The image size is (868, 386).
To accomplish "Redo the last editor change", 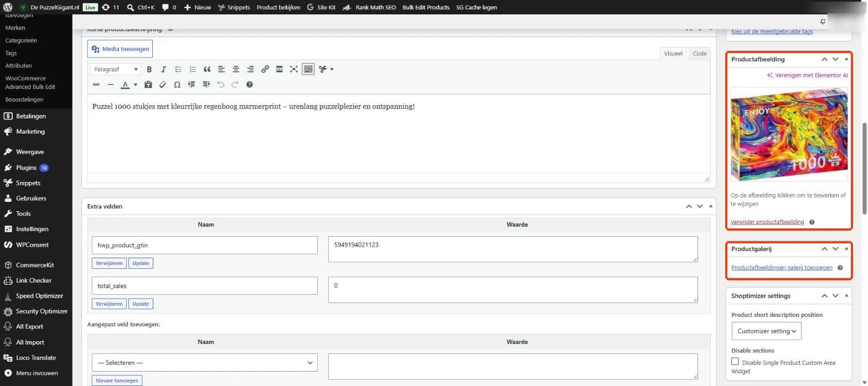I will 235,85.
